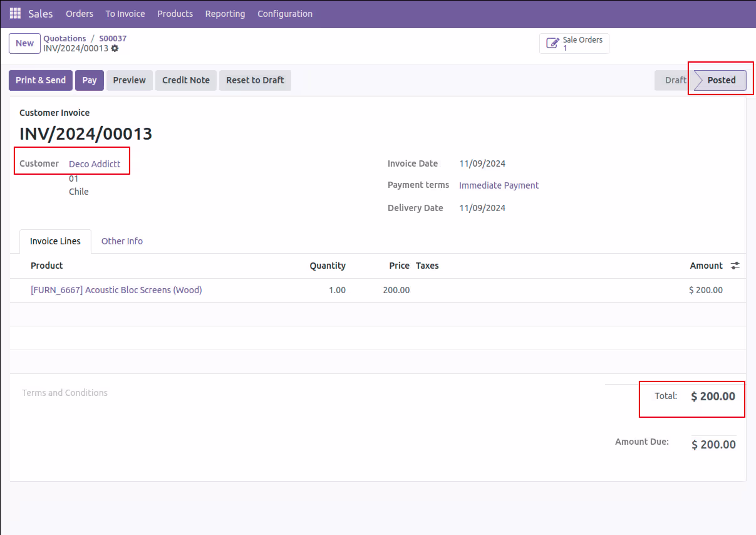
Task: Open the Sale Orders smart button
Action: pos(574,43)
